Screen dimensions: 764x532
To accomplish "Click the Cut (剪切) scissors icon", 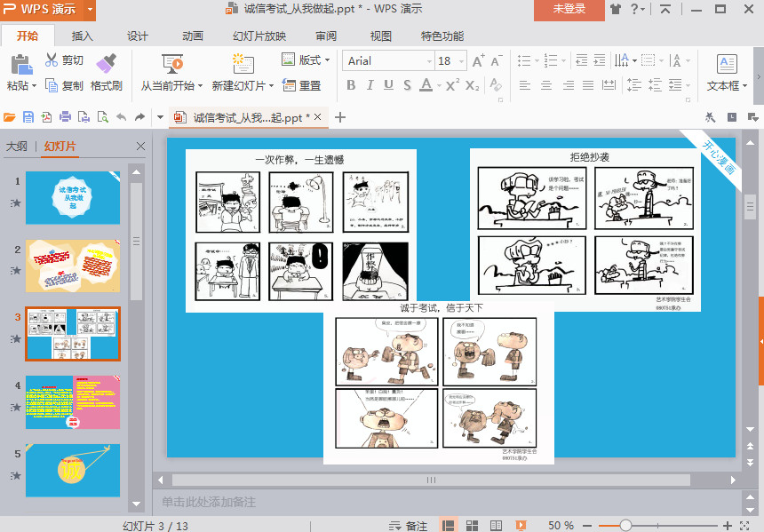I will click(x=52, y=60).
